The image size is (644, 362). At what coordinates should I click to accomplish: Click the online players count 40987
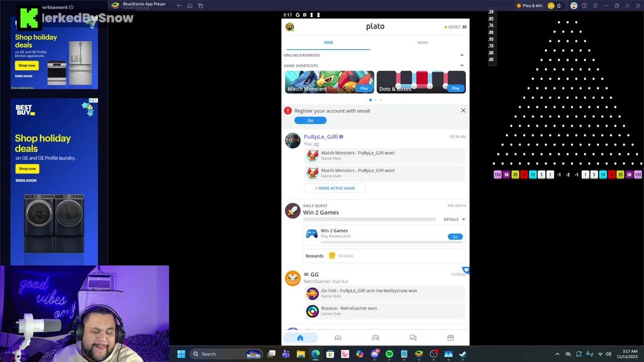click(454, 27)
